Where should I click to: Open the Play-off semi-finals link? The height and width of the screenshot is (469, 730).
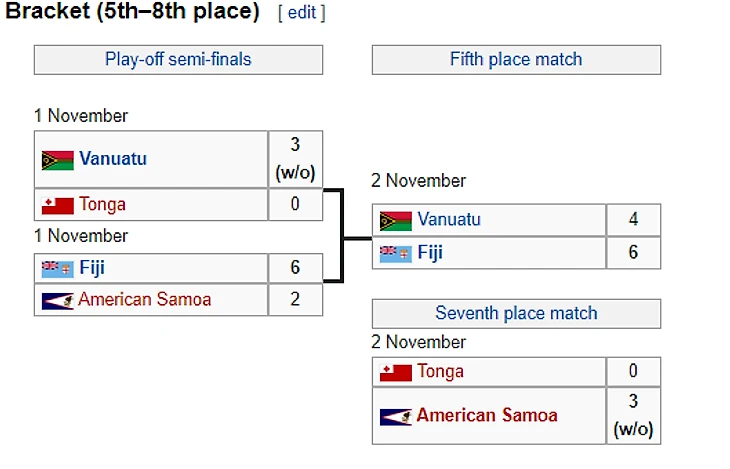pos(178,59)
